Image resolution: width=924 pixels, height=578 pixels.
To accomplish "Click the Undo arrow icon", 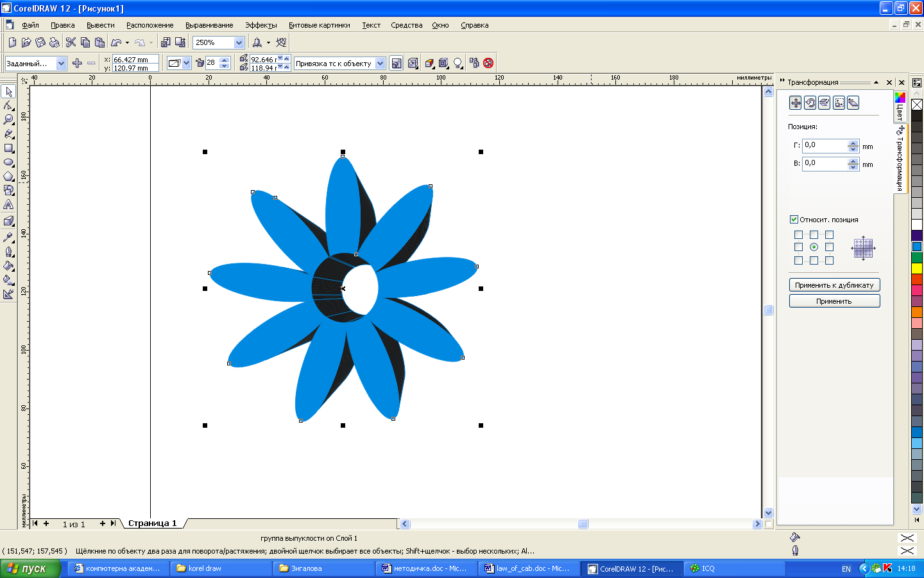I will coord(116,42).
